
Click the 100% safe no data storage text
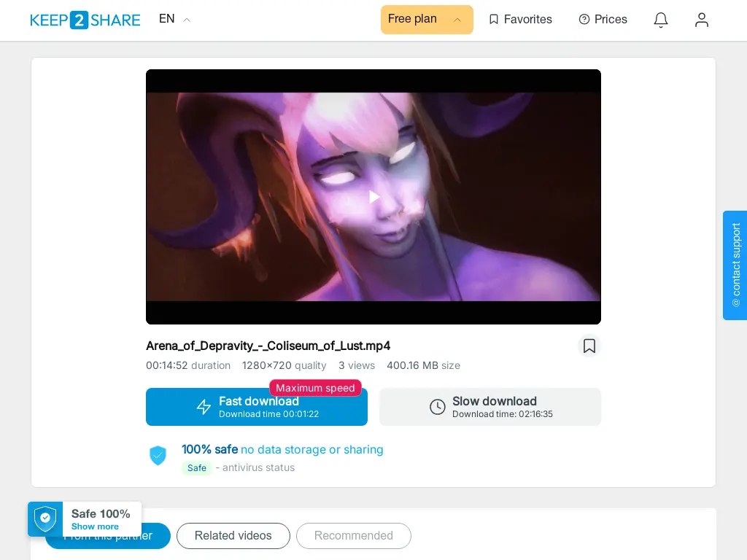click(282, 449)
